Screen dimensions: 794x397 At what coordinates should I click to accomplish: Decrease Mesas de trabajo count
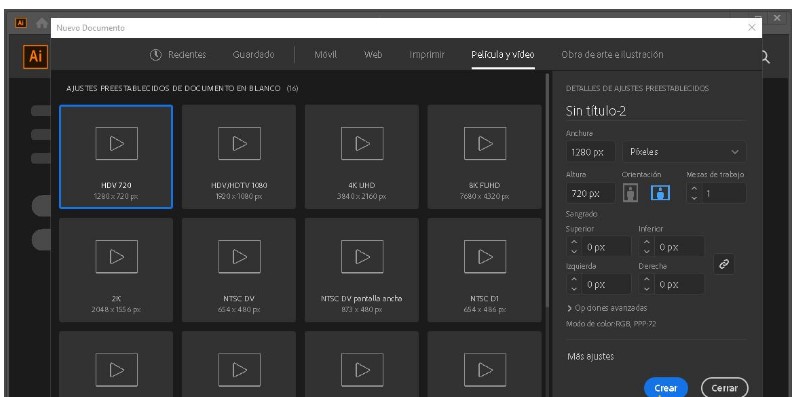pyautogui.click(x=694, y=198)
